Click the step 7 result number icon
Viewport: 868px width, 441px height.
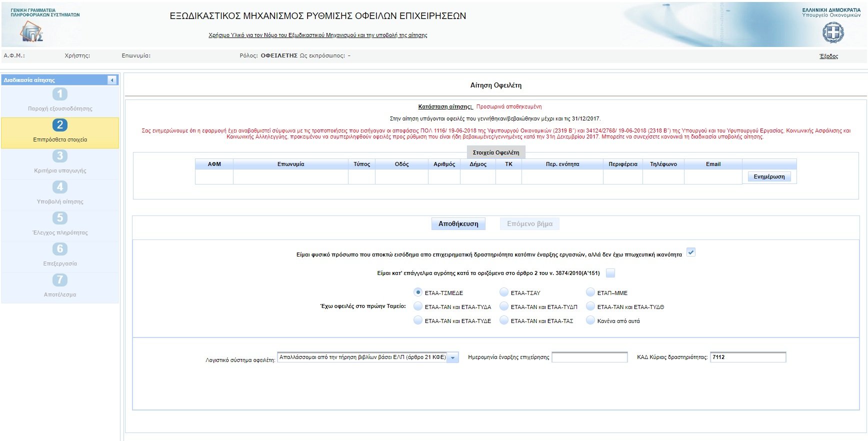coord(60,280)
